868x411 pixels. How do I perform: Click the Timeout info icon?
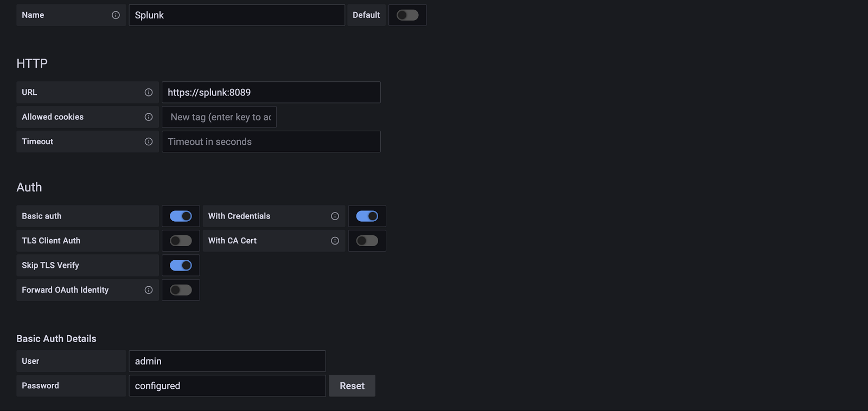point(149,142)
